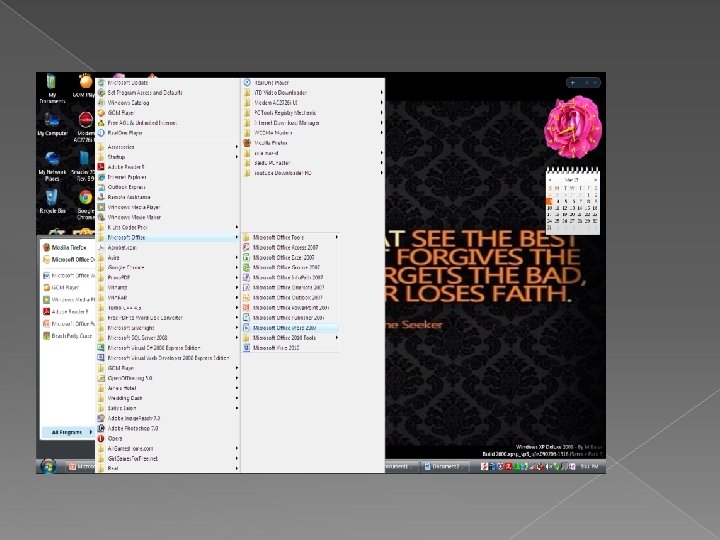The image size is (720, 540).
Task: Select the Wedding Dash folder entry
Action: (168, 398)
